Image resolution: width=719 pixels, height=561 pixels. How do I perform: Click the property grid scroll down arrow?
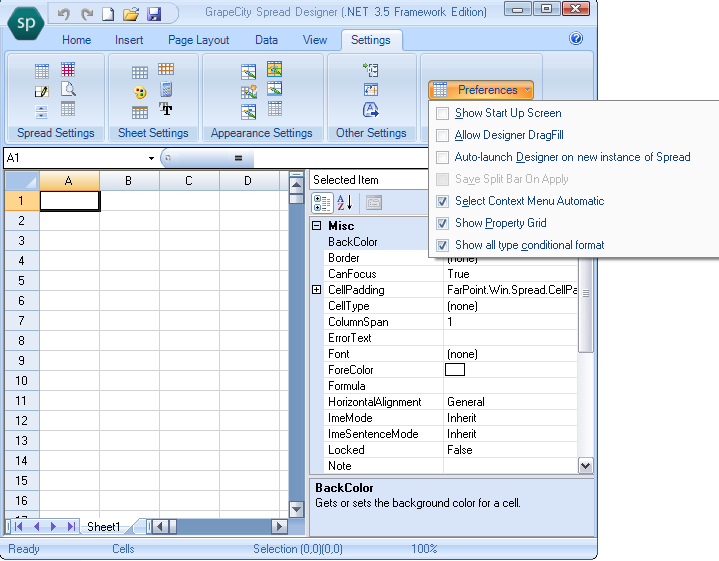(x=586, y=466)
